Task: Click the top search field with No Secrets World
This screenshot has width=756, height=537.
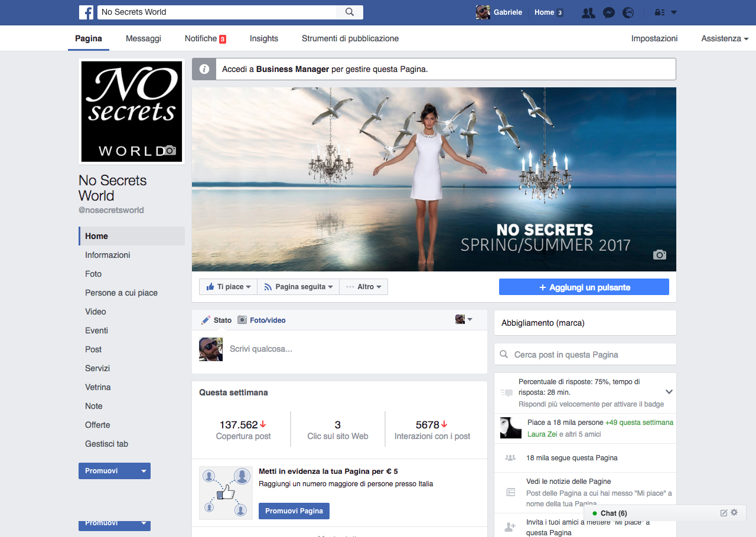Action: (217, 12)
